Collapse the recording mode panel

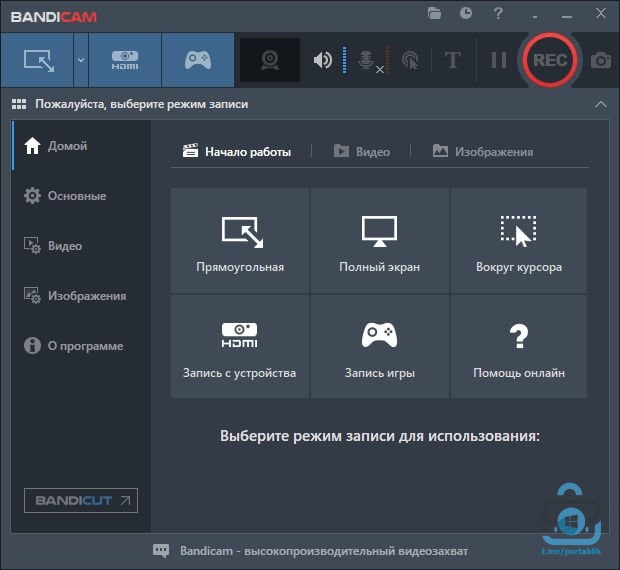pyautogui.click(x=601, y=104)
